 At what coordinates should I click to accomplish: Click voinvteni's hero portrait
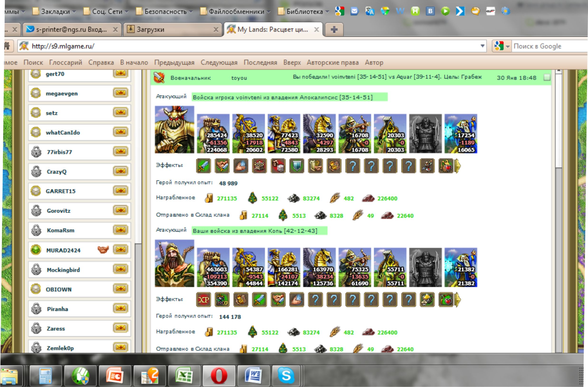tap(174, 130)
